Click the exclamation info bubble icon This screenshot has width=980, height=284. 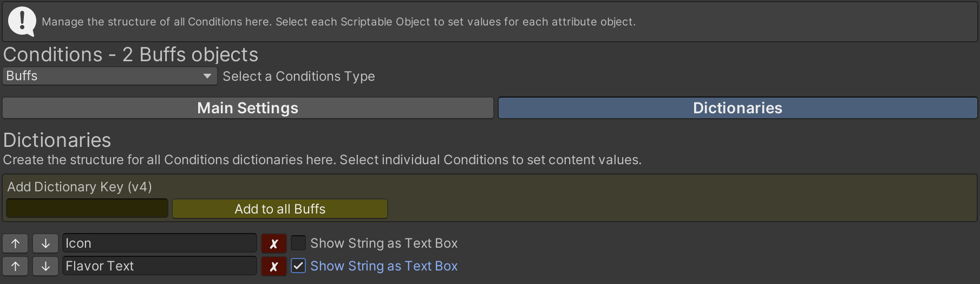click(x=22, y=21)
